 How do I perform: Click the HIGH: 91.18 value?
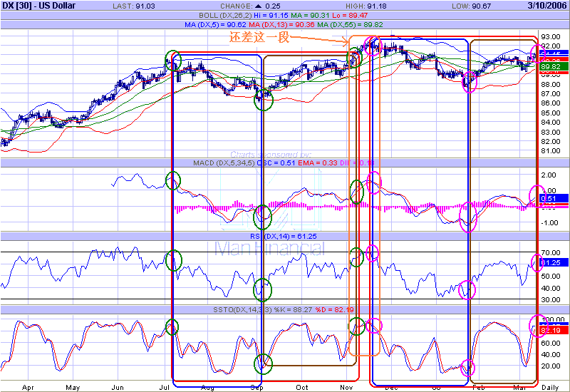click(x=366, y=6)
